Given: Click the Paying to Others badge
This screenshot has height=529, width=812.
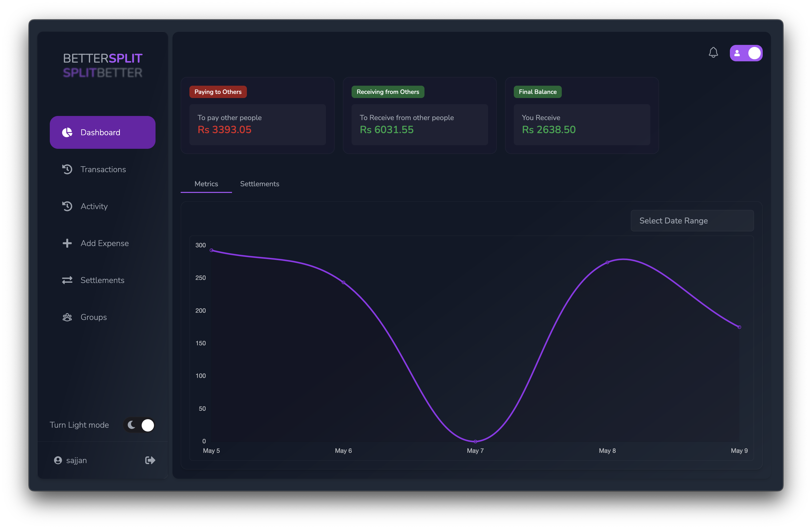Looking at the screenshot, I should (x=218, y=92).
